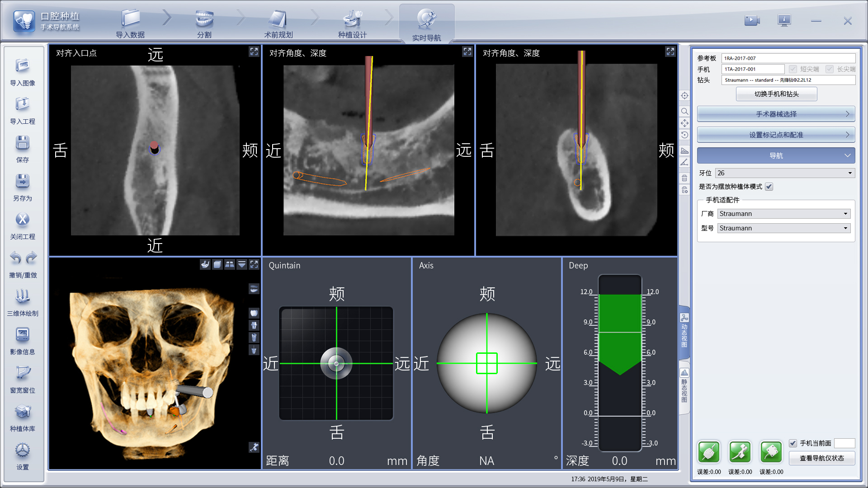Click the magnifier zoom tool icon
The height and width of the screenshot is (488, 868).
point(684,111)
